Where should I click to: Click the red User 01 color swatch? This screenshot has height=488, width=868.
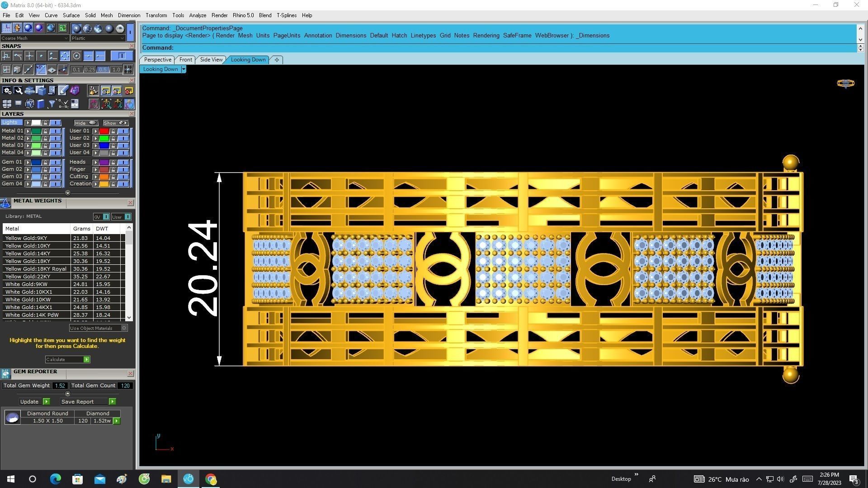point(104,131)
